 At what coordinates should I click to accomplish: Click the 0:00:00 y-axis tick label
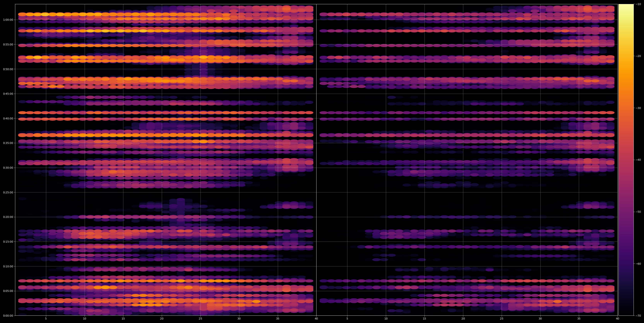click(8, 316)
